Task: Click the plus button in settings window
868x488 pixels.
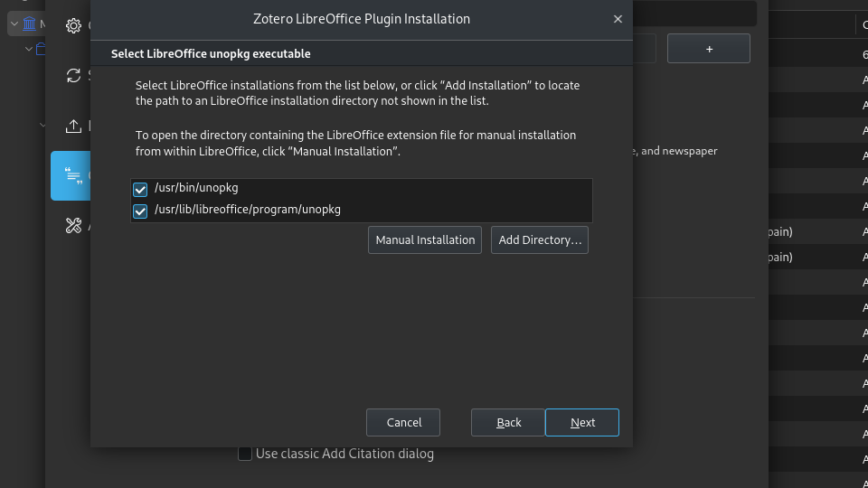Action: pyautogui.click(x=709, y=49)
